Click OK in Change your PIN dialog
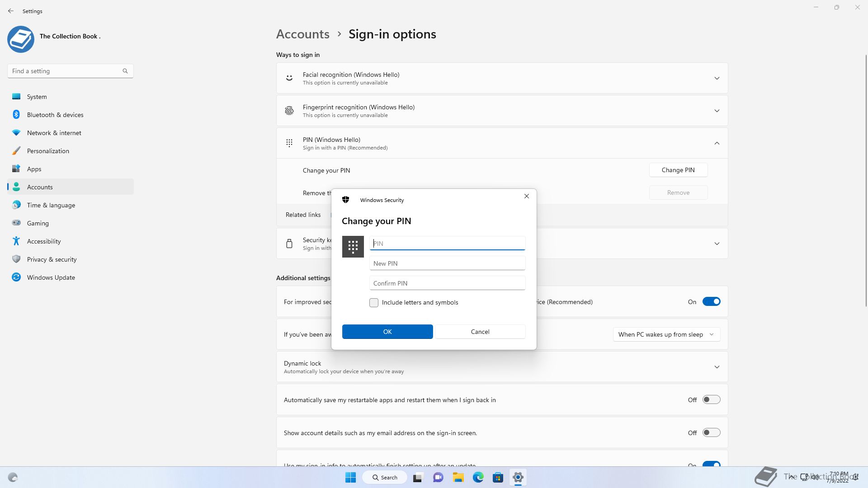868x488 pixels. click(387, 332)
